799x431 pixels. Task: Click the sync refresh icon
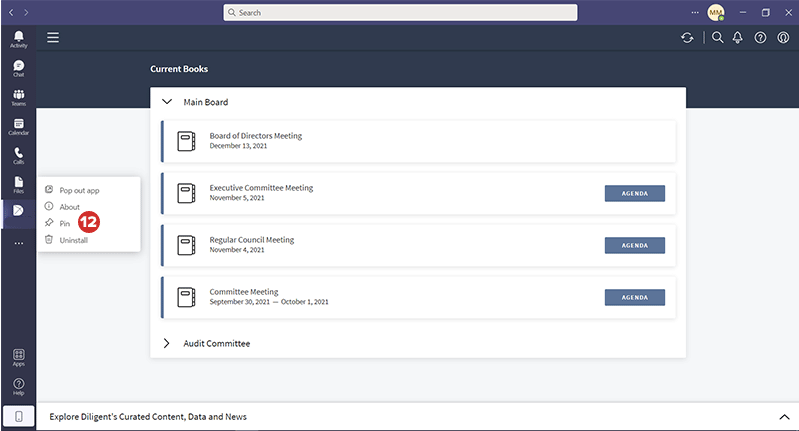coord(687,38)
